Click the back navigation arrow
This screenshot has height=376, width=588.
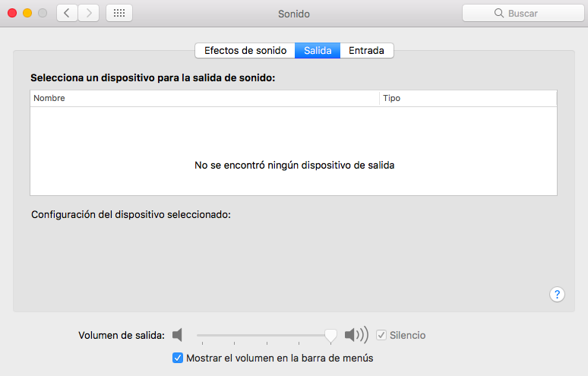point(67,13)
